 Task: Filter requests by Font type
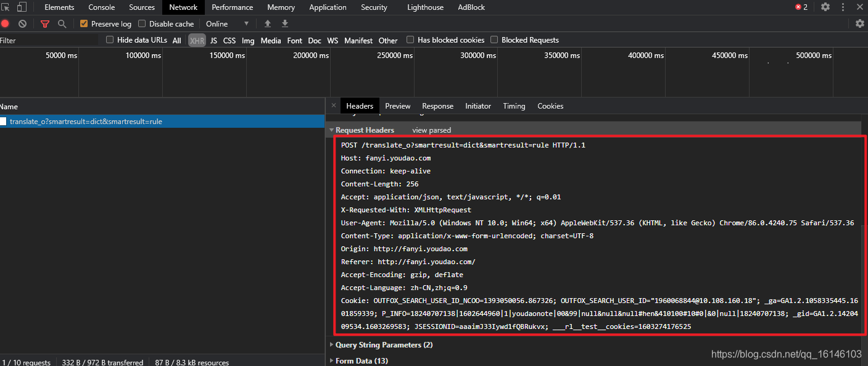point(295,41)
